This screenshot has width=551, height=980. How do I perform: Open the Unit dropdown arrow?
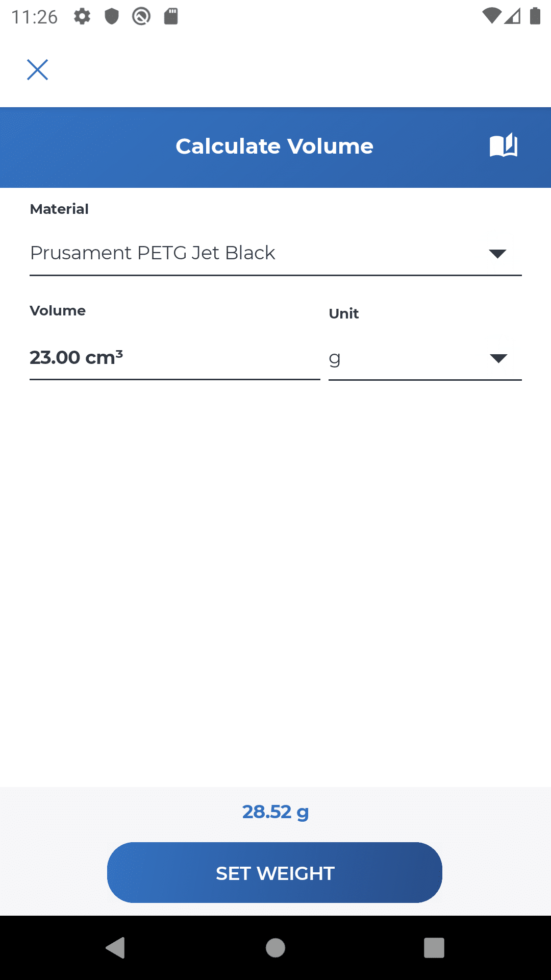498,358
